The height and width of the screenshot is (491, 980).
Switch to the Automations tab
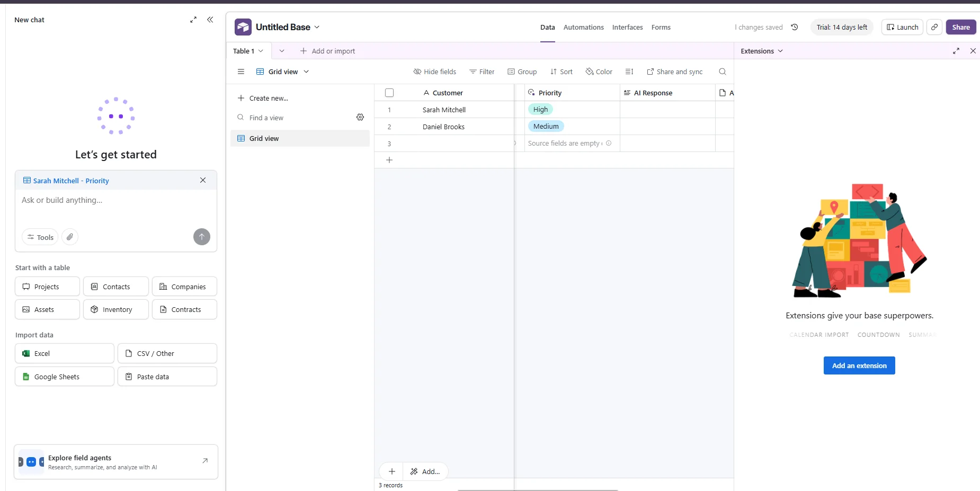[583, 27]
